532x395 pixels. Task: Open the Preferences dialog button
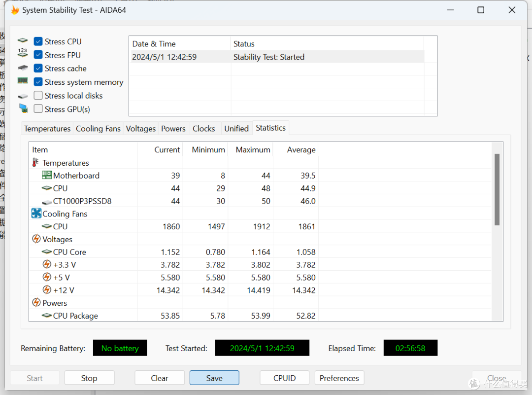pos(339,378)
